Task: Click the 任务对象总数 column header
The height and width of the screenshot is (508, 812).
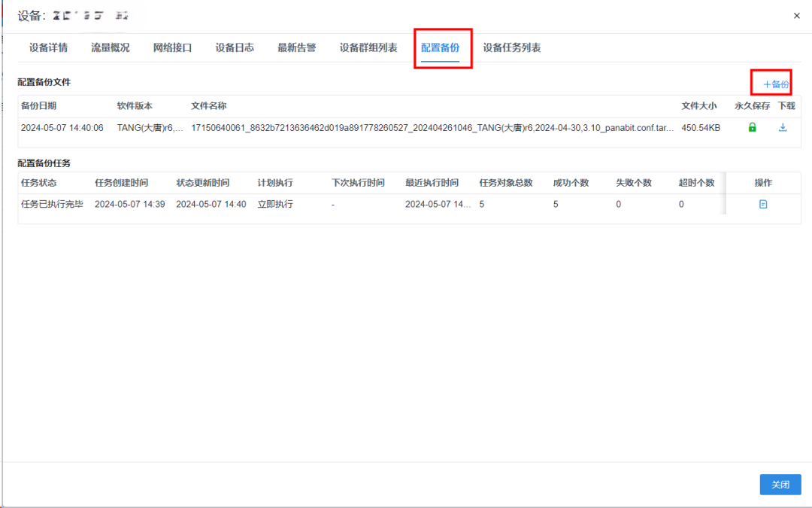Action: point(506,183)
